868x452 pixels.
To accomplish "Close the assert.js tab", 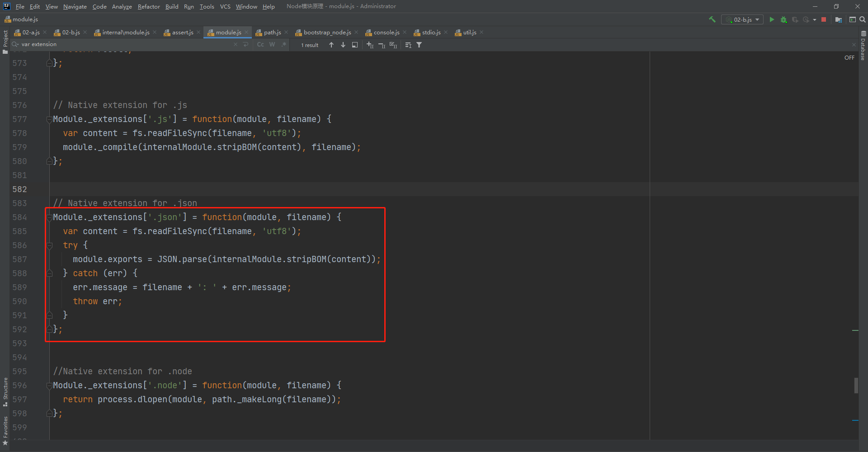I will pos(198,33).
